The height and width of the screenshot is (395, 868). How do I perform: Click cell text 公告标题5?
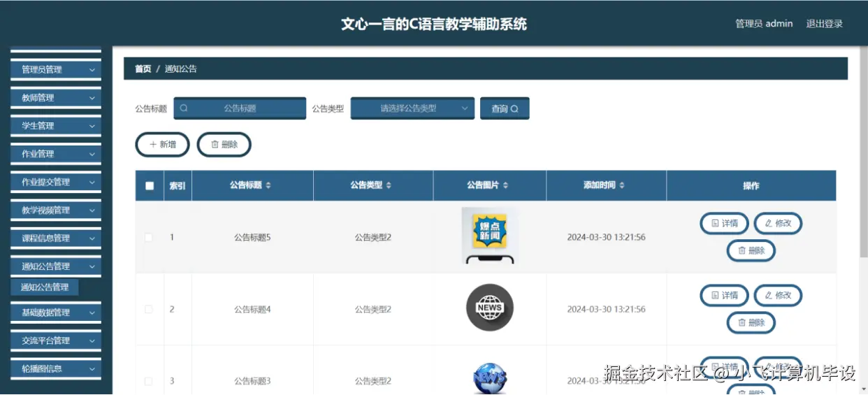(x=252, y=238)
